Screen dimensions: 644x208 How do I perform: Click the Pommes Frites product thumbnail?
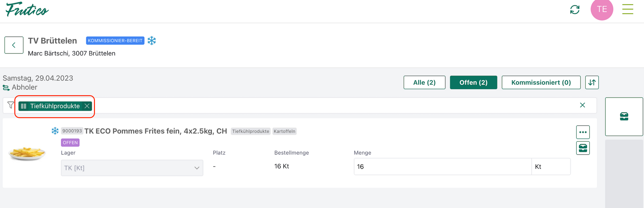(x=27, y=153)
